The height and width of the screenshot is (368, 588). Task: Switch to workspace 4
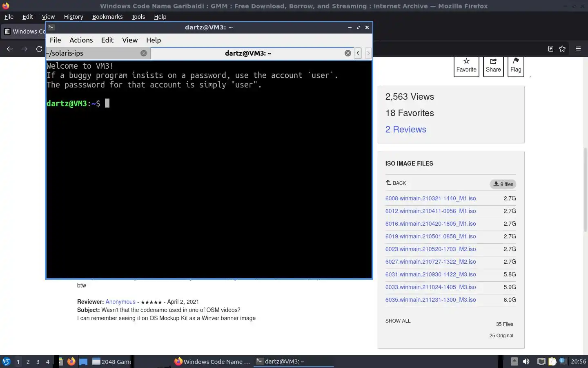click(47, 361)
